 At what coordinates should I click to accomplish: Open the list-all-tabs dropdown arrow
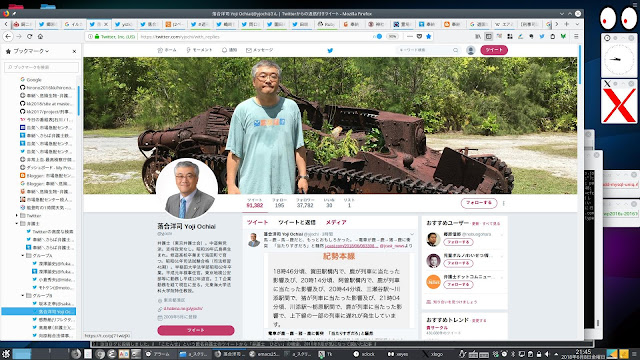pos(577,24)
